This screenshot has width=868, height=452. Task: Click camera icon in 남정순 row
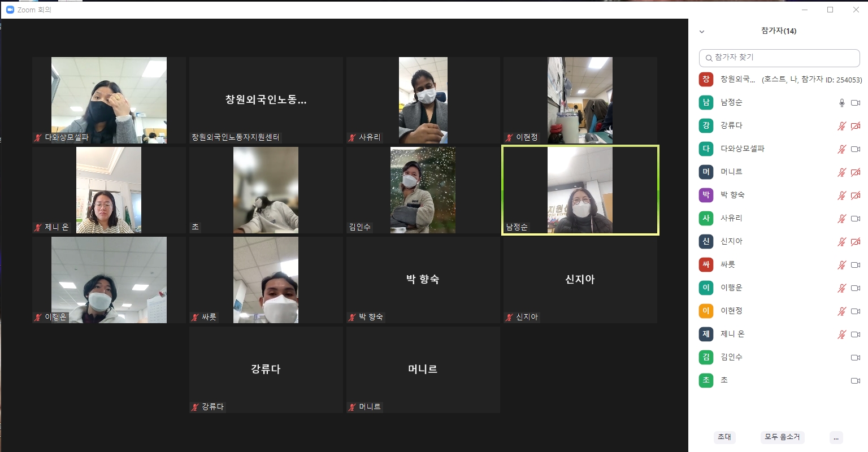click(856, 103)
